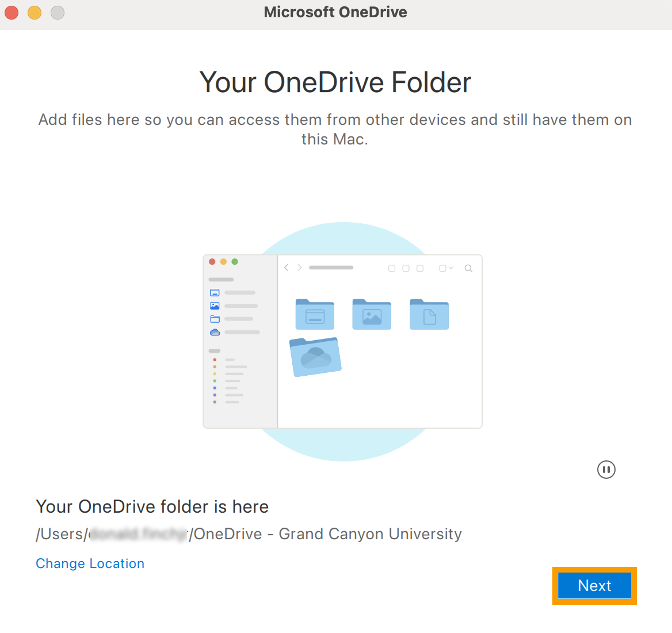Click the desktop folder in the illustration
Viewport: 672px width, 633px height.
[x=315, y=314]
